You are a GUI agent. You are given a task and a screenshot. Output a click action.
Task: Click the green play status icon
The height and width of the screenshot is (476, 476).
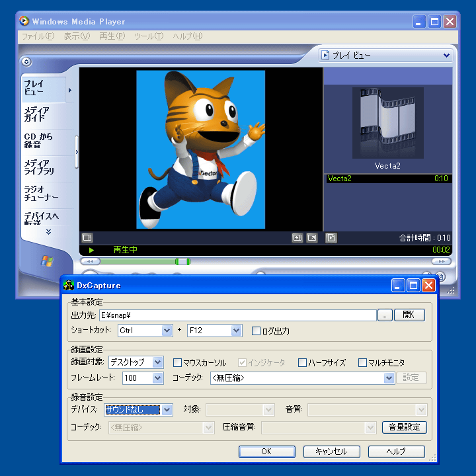pos(91,250)
